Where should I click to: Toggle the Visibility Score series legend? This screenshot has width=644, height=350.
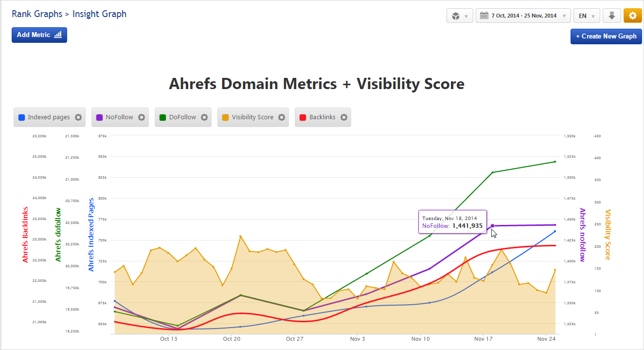[253, 117]
